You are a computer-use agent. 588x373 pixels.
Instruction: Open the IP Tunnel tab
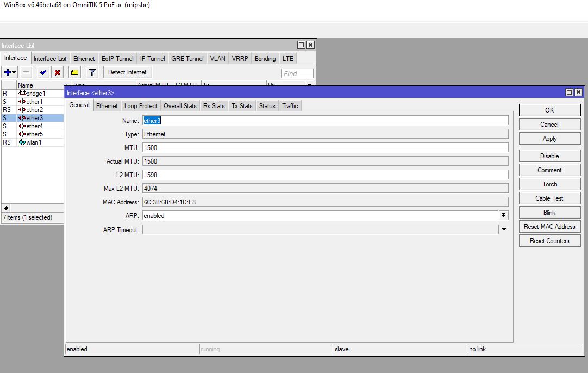[x=152, y=59]
